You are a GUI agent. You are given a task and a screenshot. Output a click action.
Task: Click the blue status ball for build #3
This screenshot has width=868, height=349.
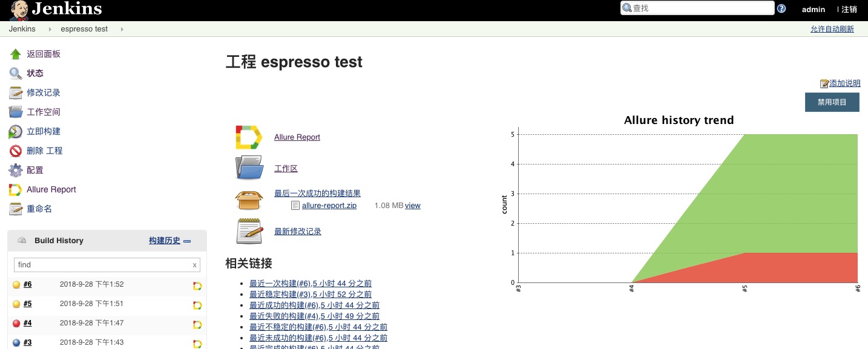[x=16, y=342]
